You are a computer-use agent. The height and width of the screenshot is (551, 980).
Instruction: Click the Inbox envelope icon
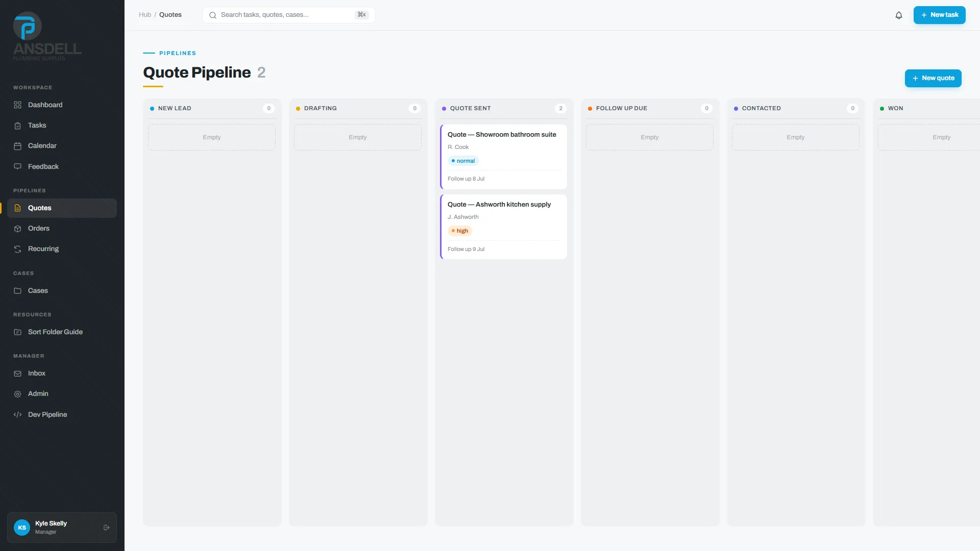click(18, 373)
